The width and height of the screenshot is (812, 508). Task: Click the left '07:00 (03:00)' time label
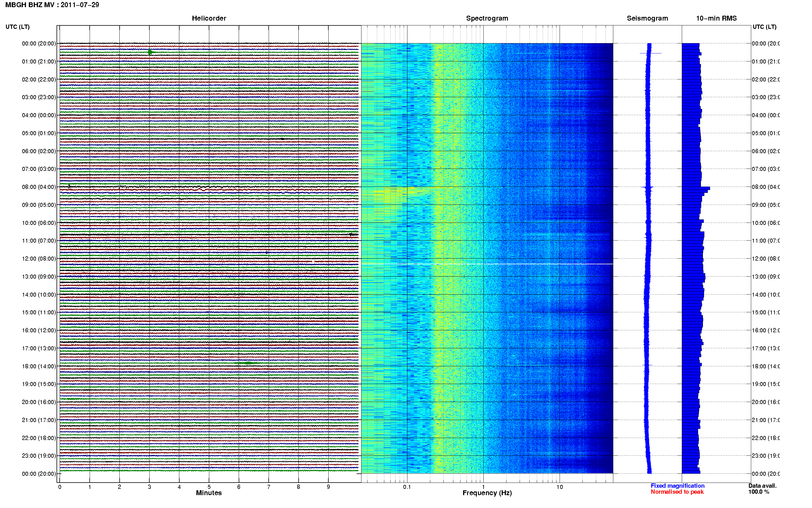(x=39, y=169)
